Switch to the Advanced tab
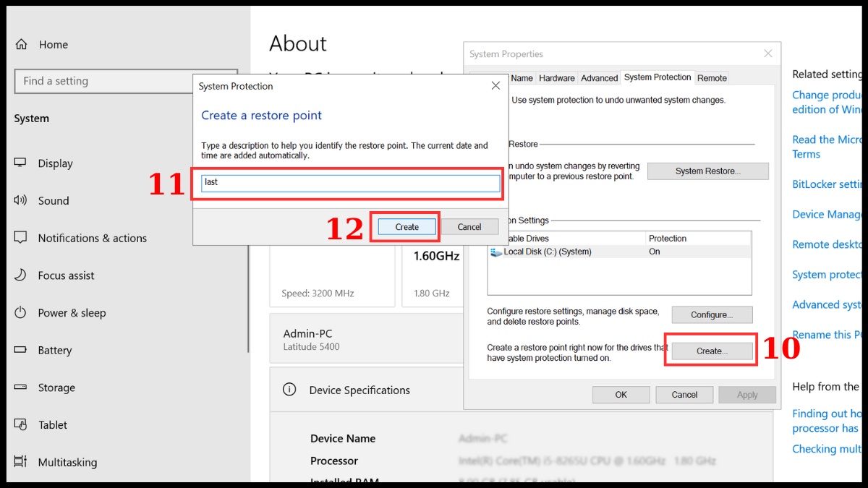This screenshot has height=488, width=868. click(600, 78)
